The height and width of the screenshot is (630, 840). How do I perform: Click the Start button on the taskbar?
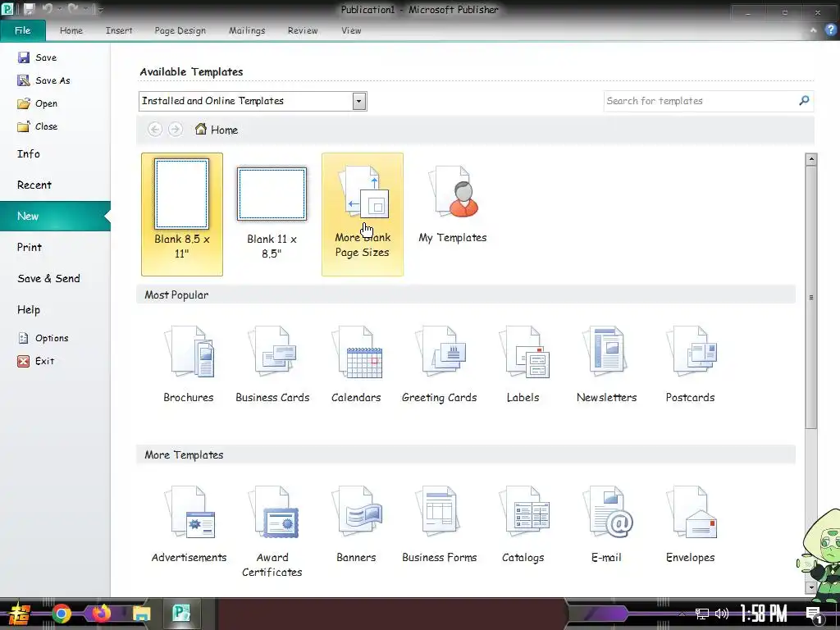click(x=20, y=614)
